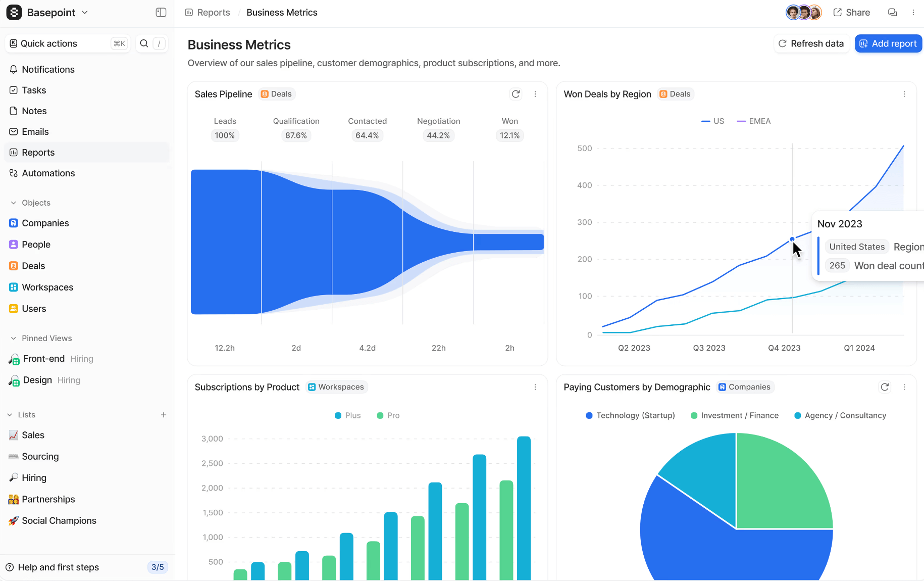924x581 pixels.
Task: Click the 87.6% Qualification value
Action: pos(296,135)
